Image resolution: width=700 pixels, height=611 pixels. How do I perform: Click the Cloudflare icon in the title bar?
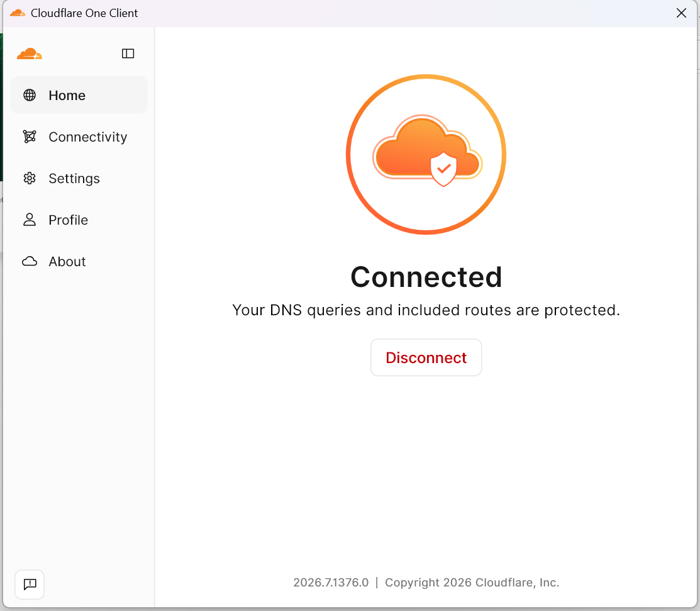tap(18, 13)
